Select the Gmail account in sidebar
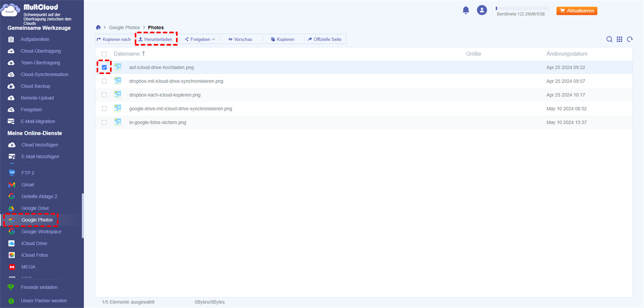Viewport: 644px width, 308px height. 27,185
